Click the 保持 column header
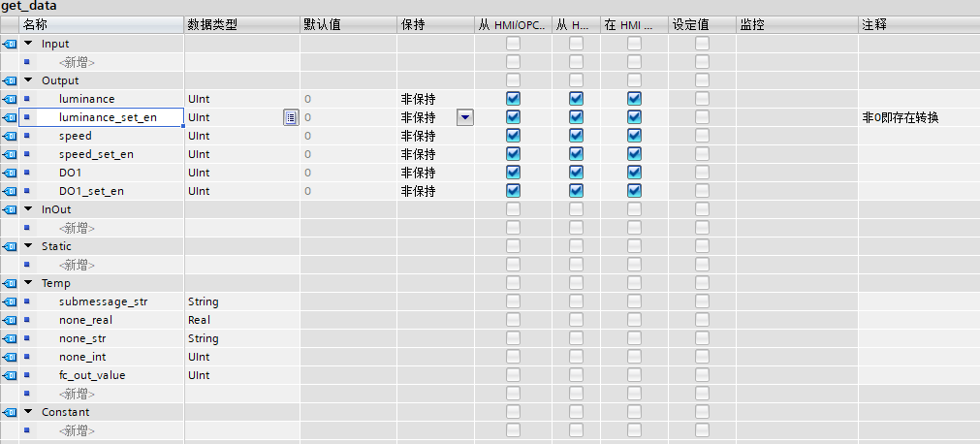The image size is (980, 444). pos(435,25)
